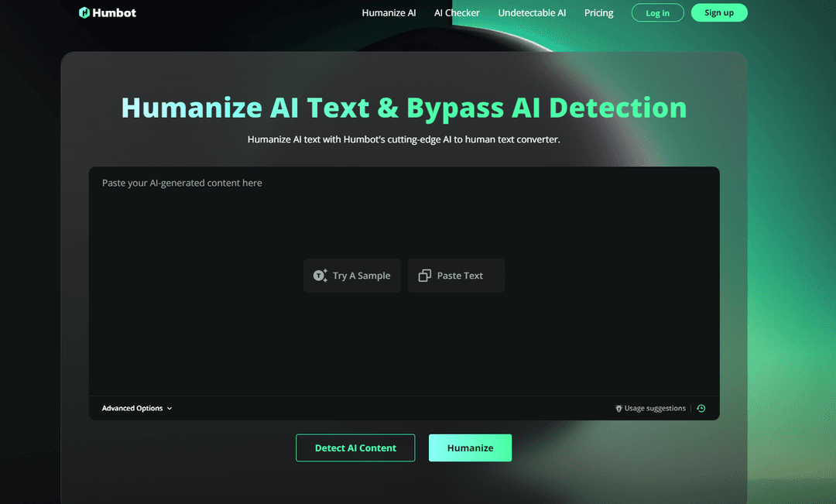Click the Usage suggestions lightbulb icon
The height and width of the screenshot is (504, 836).
(x=618, y=408)
